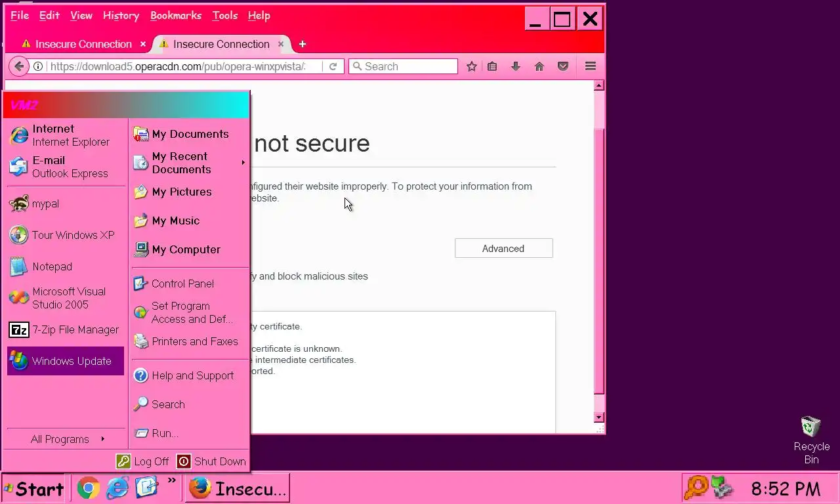840x504 pixels.
Task: Open Outlook Express E-mail entry
Action: point(66,167)
